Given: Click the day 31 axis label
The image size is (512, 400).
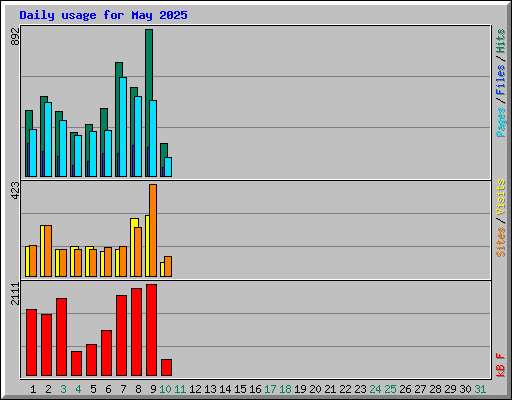Looking at the screenshot, I should click(480, 389).
